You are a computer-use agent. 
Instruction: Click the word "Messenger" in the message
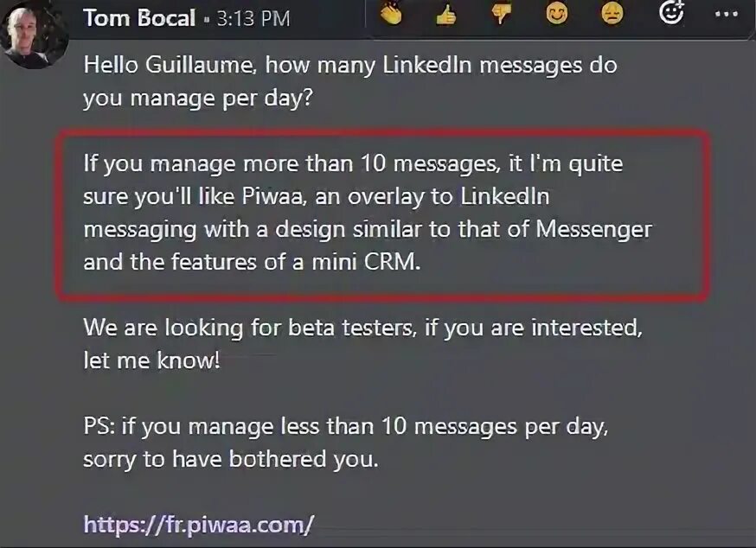594,229
